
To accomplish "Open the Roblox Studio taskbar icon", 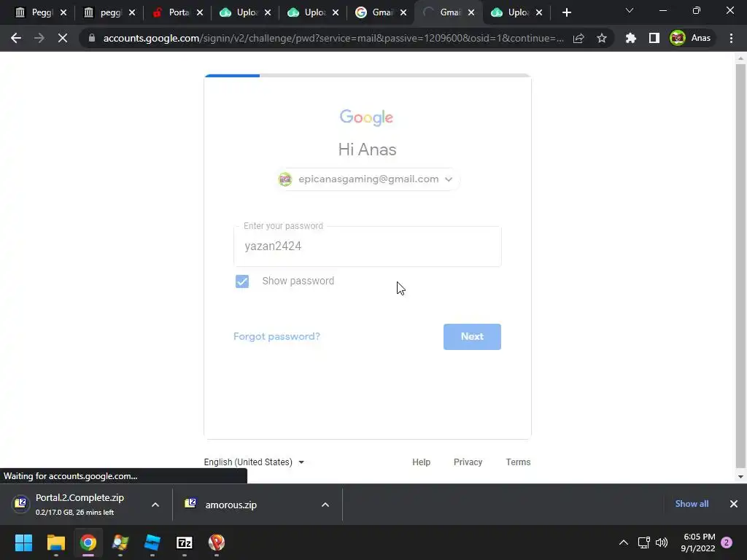I will click(x=152, y=542).
